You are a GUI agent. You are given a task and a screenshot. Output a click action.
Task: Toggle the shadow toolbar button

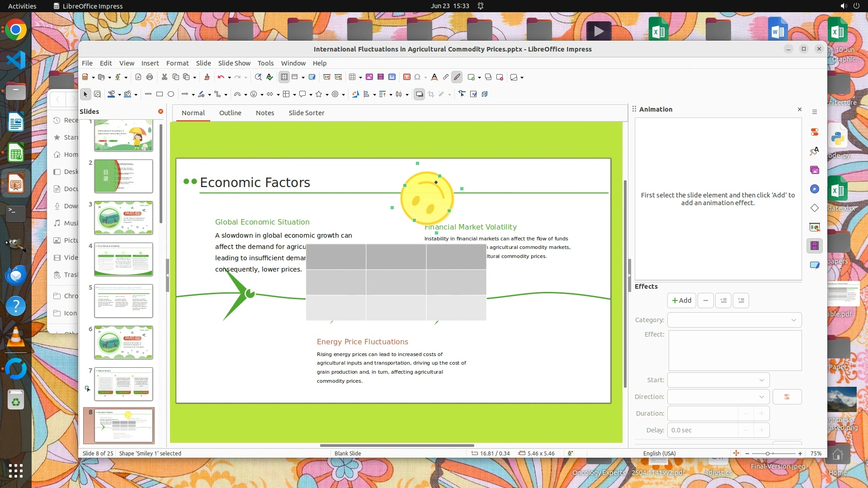coord(419,94)
